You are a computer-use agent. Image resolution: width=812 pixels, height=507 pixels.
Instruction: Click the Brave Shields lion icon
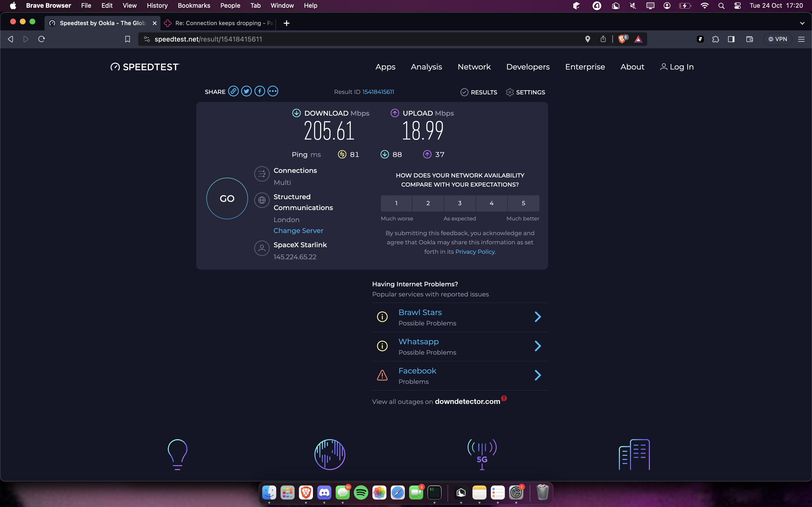click(x=622, y=39)
